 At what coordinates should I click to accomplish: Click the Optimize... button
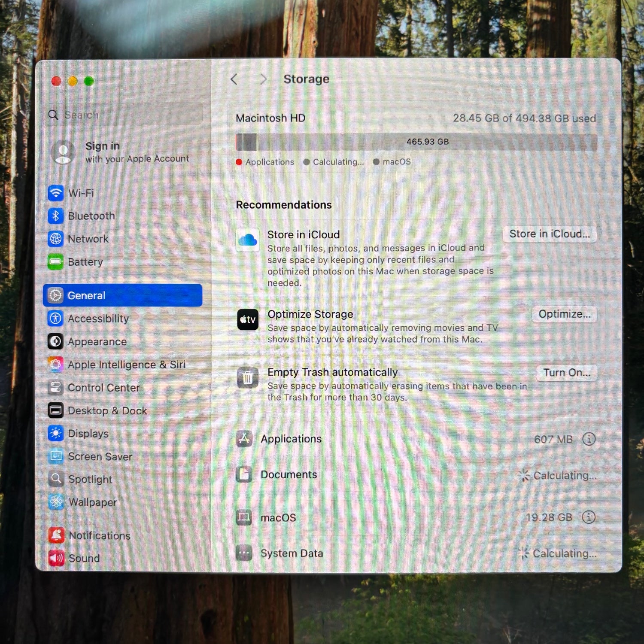[x=565, y=314]
